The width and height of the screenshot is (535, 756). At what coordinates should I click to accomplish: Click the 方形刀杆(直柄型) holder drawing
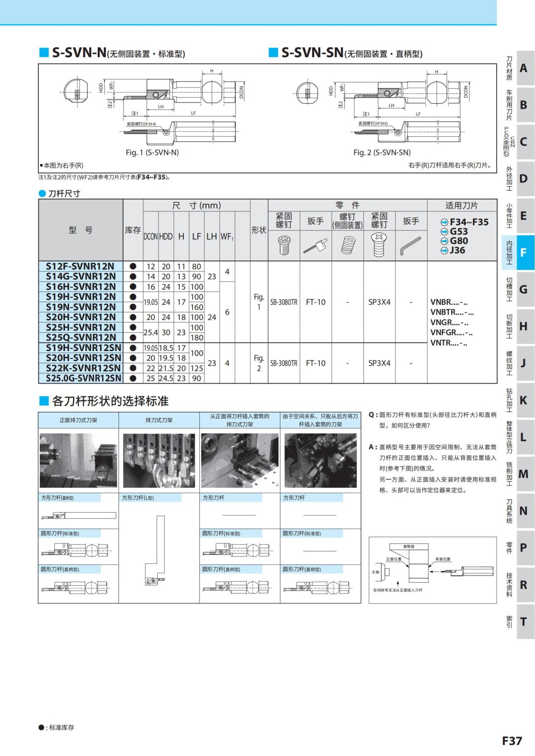coord(78,516)
